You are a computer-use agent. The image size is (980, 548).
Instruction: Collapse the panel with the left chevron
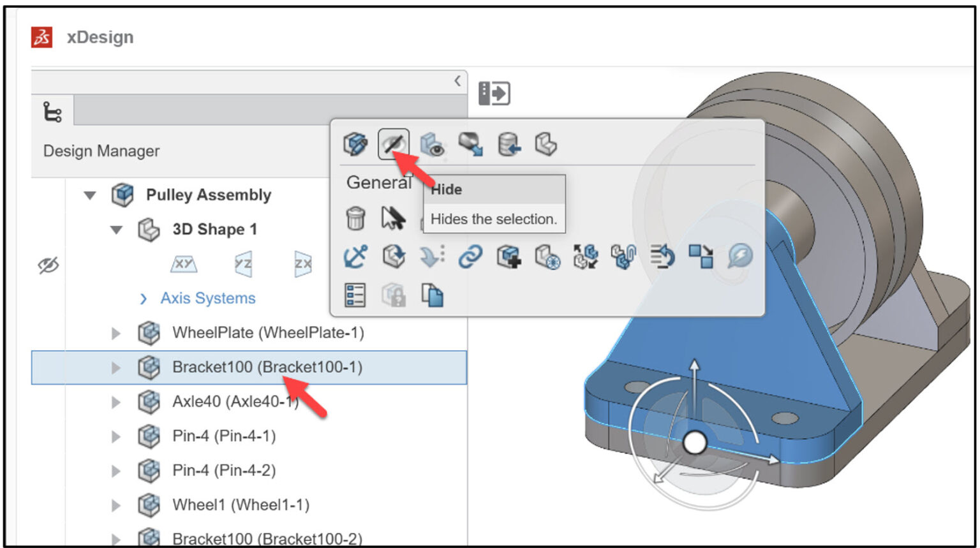pos(457,81)
